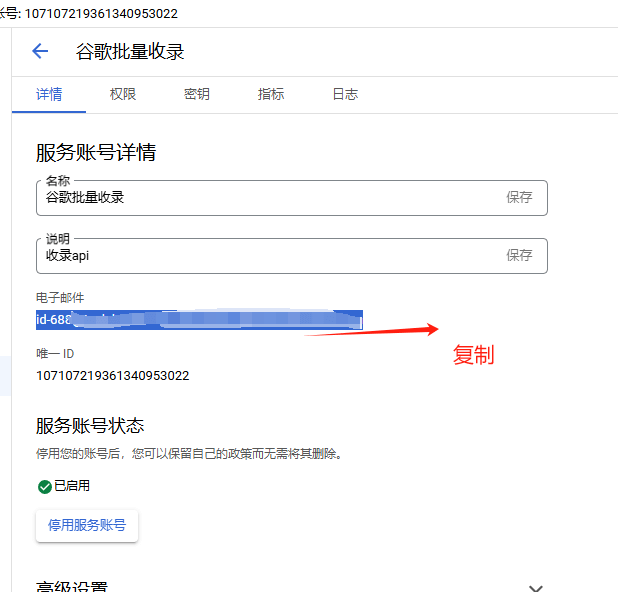Click the account number in top bar
Viewport: 618px width, 592px height.
pos(101,14)
